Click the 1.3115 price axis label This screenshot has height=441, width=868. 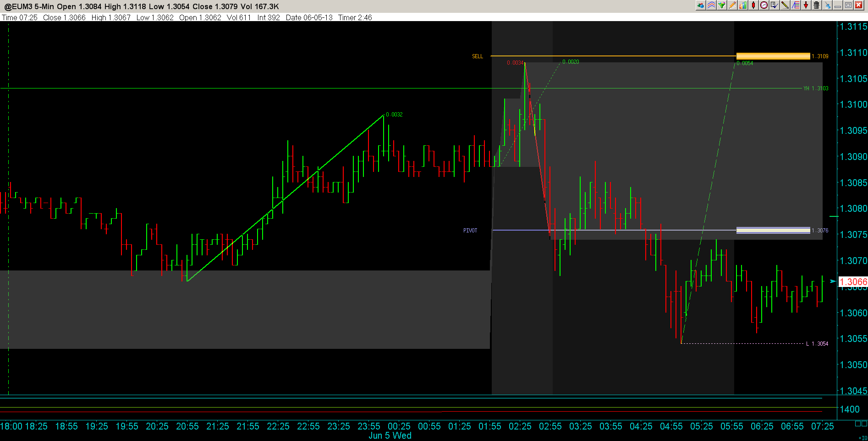click(x=853, y=27)
